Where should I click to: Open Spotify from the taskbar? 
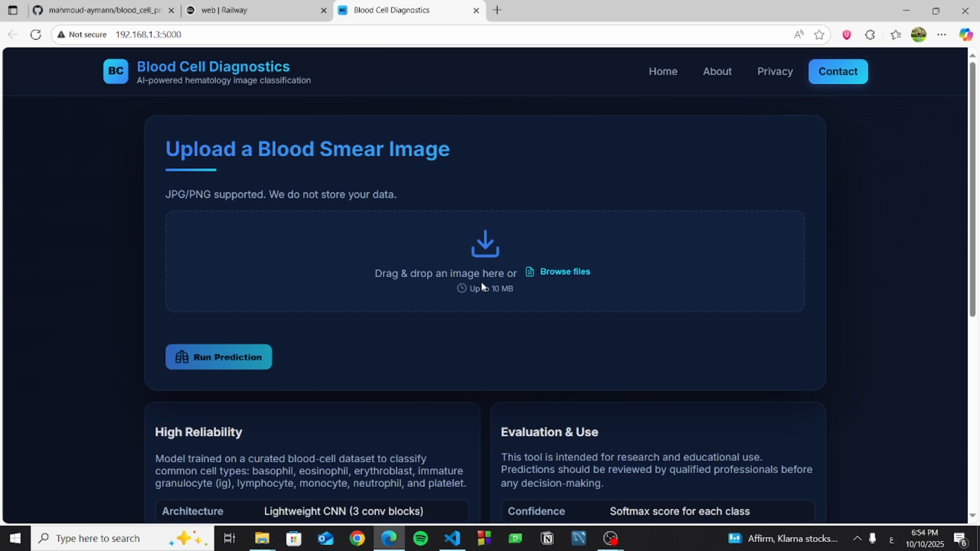[420, 538]
